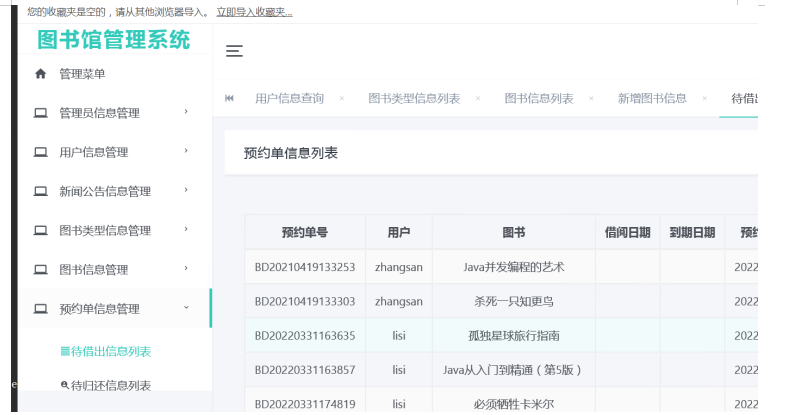Click laptop icon next to 管理员信息管理
Viewport: 789px width, 415px height.
40,113
